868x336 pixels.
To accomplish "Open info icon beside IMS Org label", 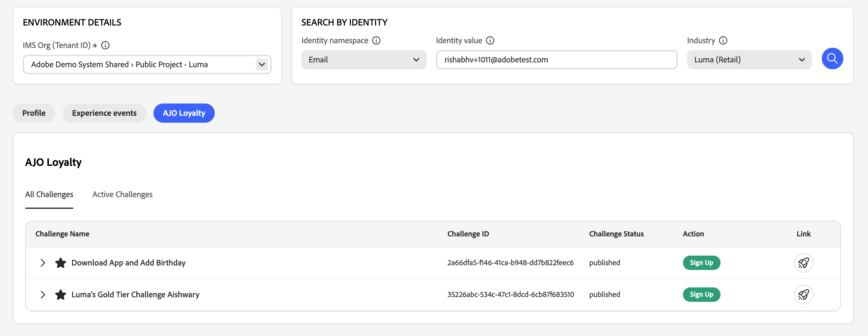I will (105, 45).
